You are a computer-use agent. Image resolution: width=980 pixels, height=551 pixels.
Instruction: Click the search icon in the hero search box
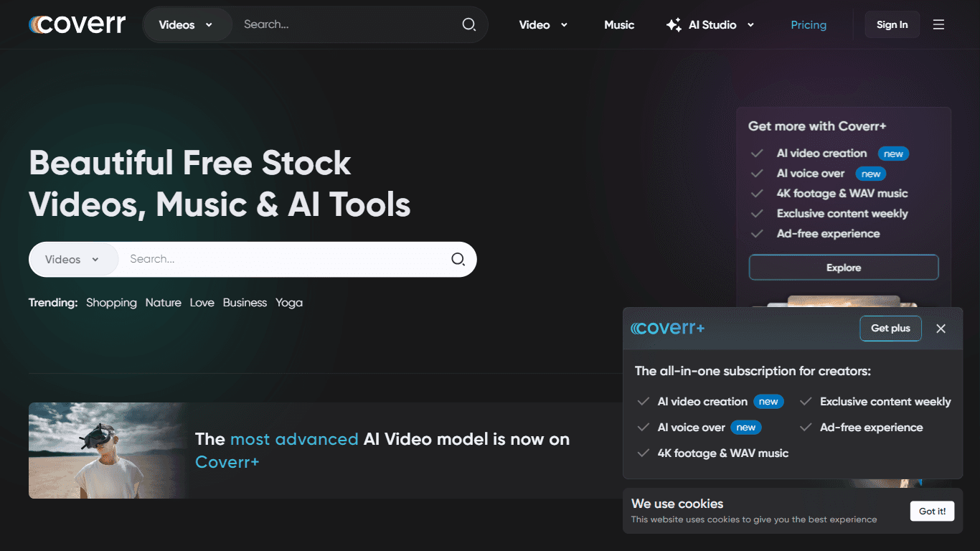click(458, 259)
